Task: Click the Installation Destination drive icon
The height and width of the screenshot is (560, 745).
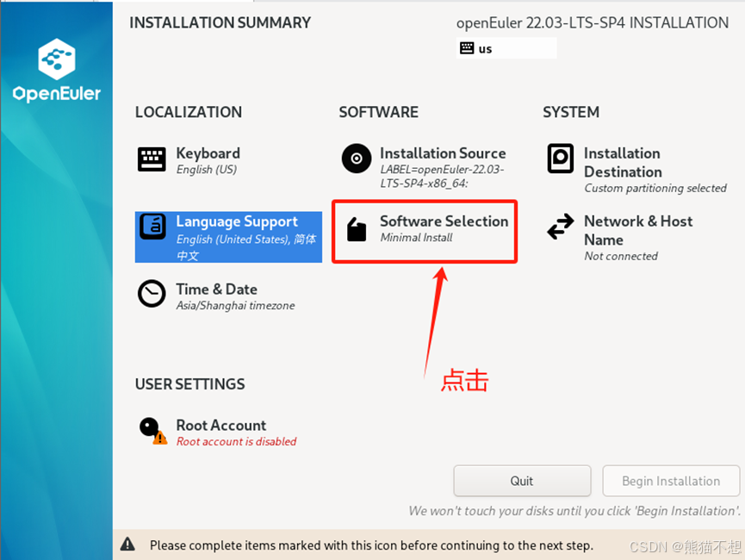Action: pyautogui.click(x=560, y=160)
